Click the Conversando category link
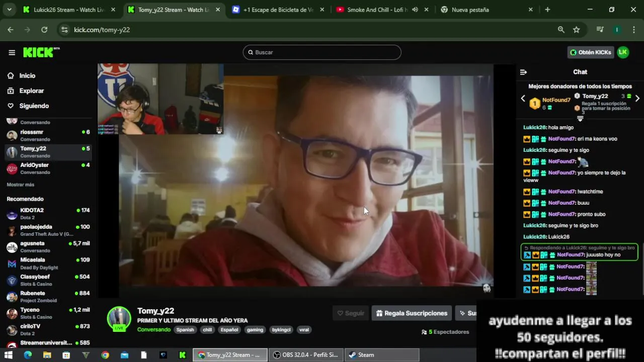Viewport: 644px width, 362px height. (x=153, y=330)
